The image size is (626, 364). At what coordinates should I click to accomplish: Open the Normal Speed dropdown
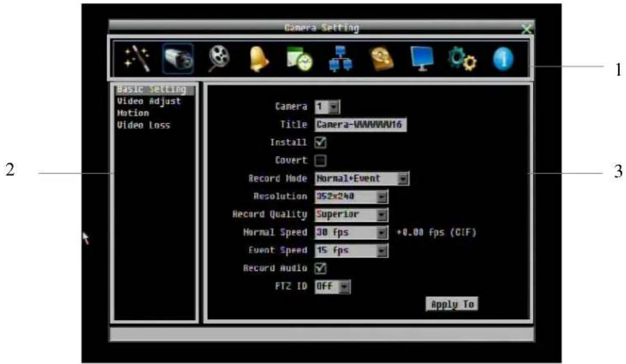[351, 232]
